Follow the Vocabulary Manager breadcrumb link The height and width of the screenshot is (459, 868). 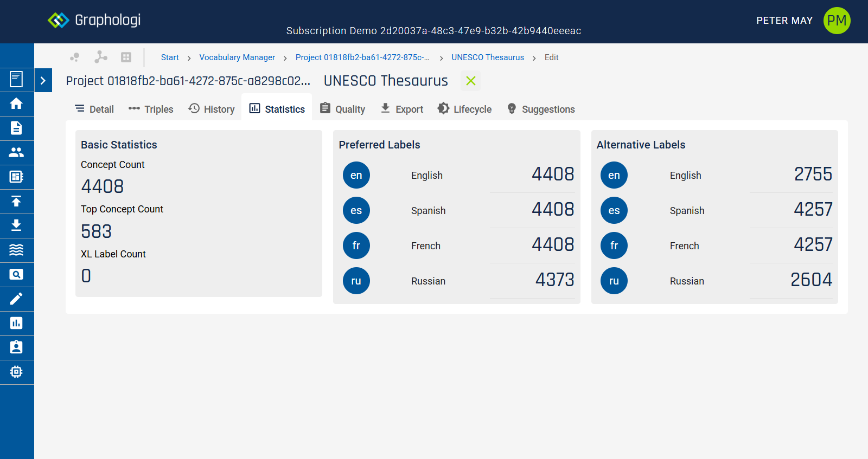[x=237, y=57]
